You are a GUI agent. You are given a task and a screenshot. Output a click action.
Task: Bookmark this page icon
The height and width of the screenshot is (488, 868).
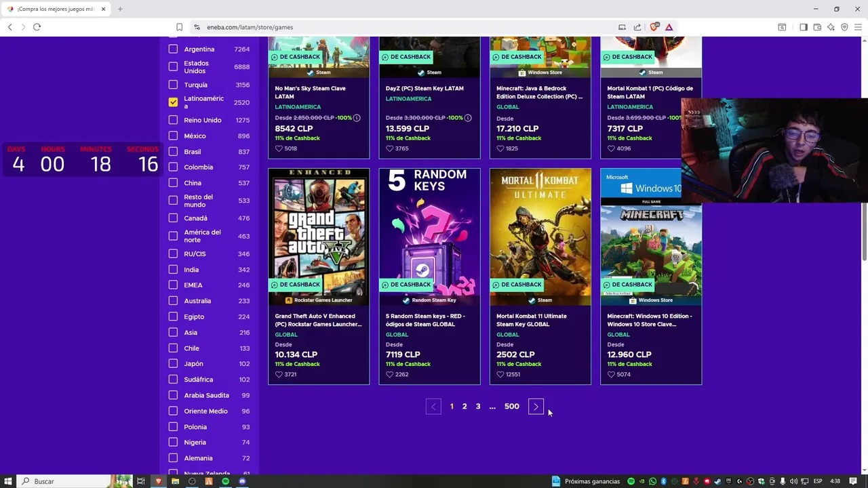179,27
